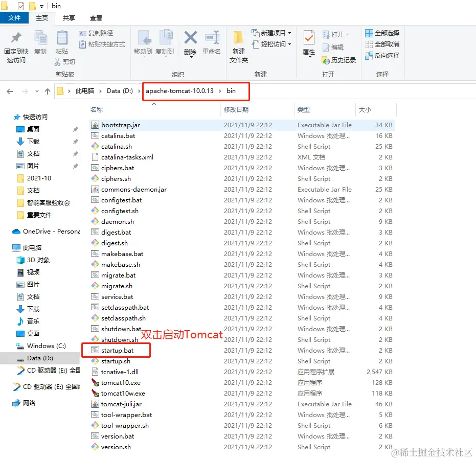Image resolution: width=476 pixels, height=461 pixels.
Task: Click the tomcat10w.exe icon
Action: tap(95, 394)
